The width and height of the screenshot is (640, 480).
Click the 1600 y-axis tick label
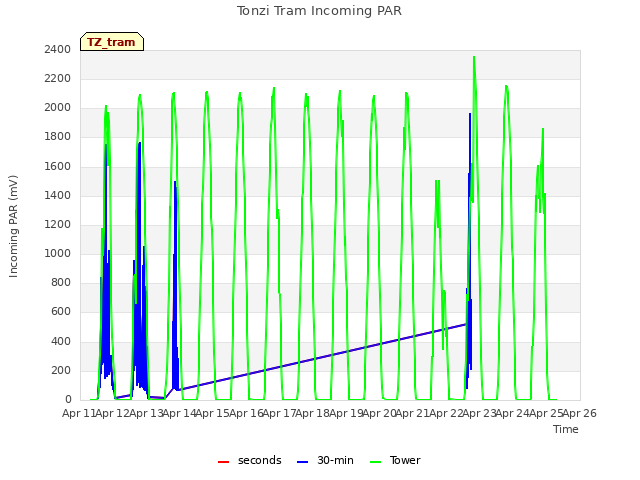point(58,166)
